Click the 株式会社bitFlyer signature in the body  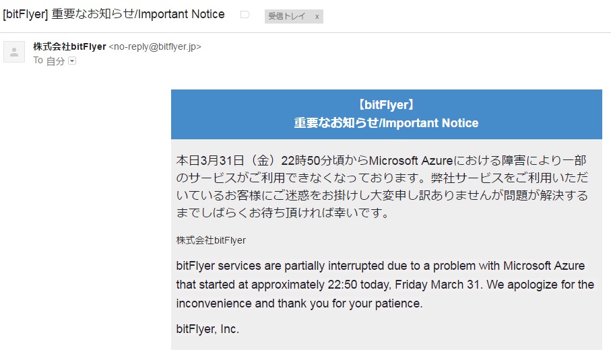(x=211, y=240)
